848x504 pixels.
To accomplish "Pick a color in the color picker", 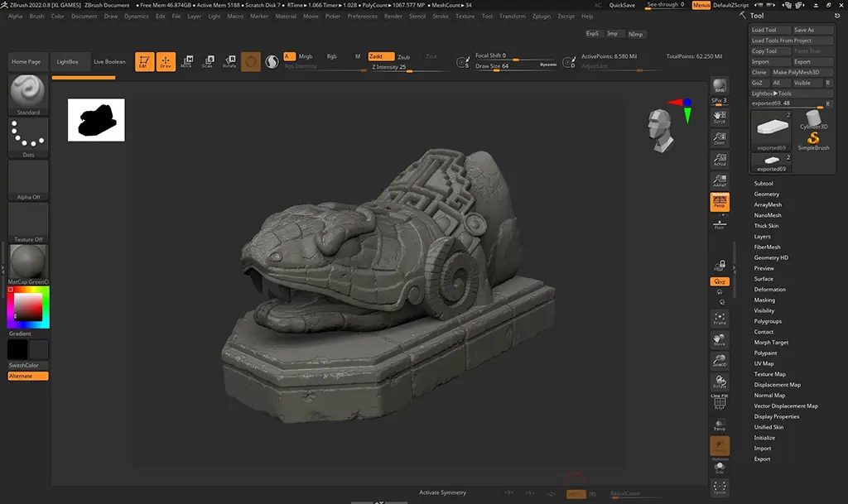I will click(x=28, y=307).
